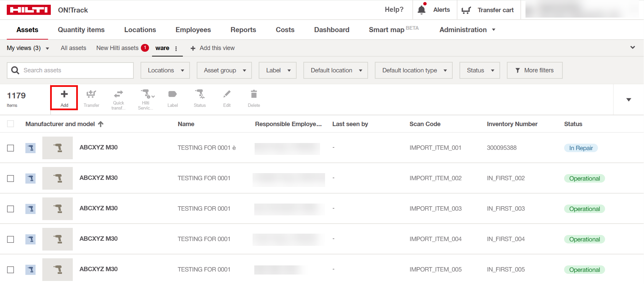Open asset thumbnail for IMPORT_ITEM_001
Image resolution: width=644 pixels, height=284 pixels.
pos(58,148)
